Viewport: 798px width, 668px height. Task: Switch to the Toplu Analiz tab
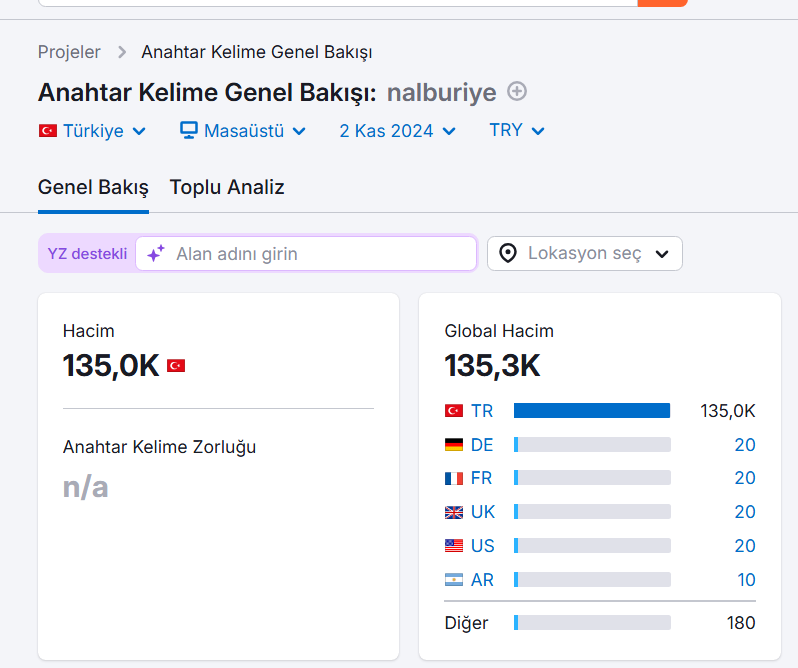[227, 187]
